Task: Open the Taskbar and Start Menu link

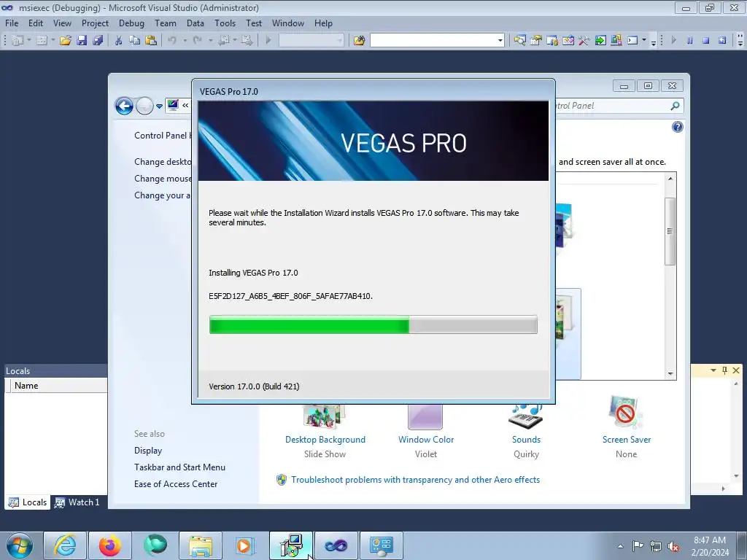Action: pyautogui.click(x=179, y=467)
